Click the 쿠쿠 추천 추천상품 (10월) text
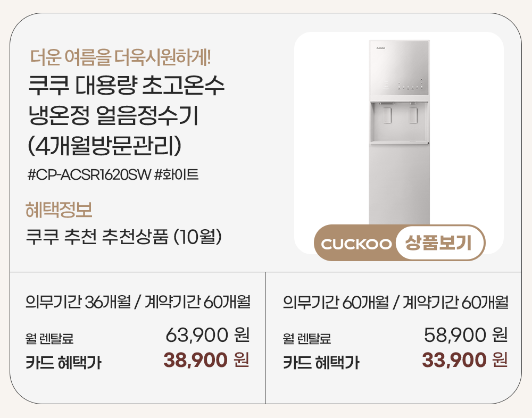 [x=124, y=236]
